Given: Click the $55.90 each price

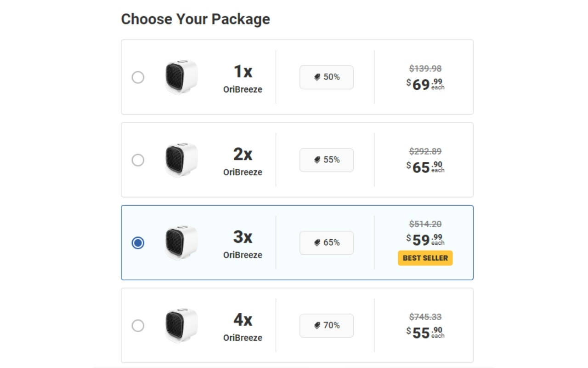Looking at the screenshot, I should [425, 333].
